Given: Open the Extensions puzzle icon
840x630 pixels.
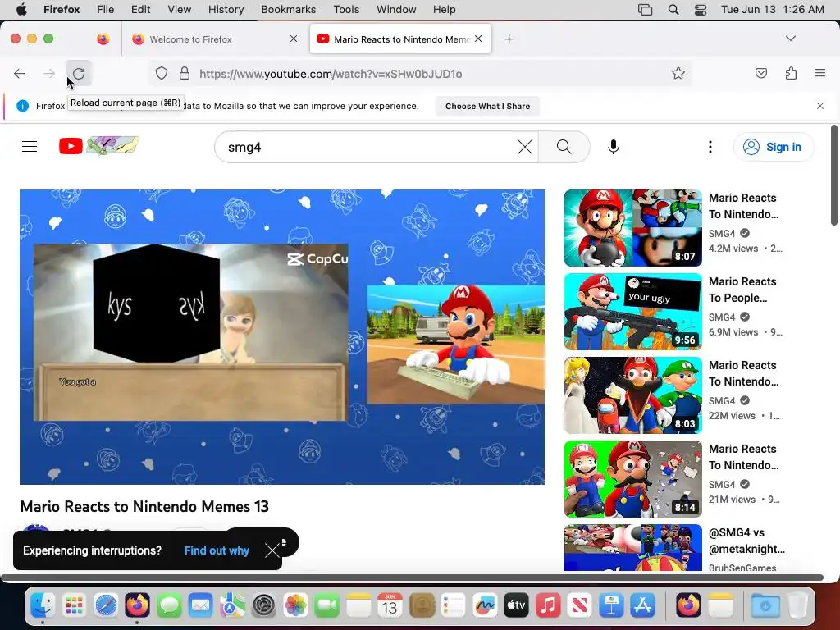Looking at the screenshot, I should click(791, 73).
